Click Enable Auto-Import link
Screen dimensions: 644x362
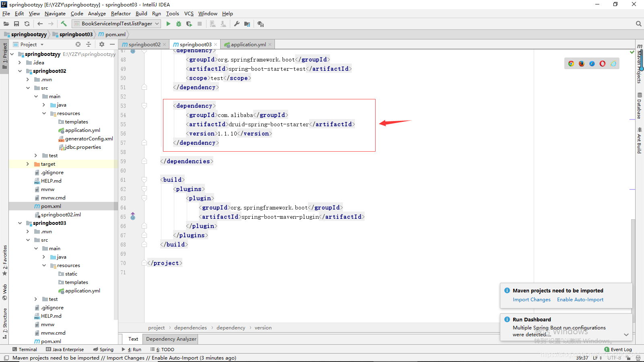click(x=580, y=300)
